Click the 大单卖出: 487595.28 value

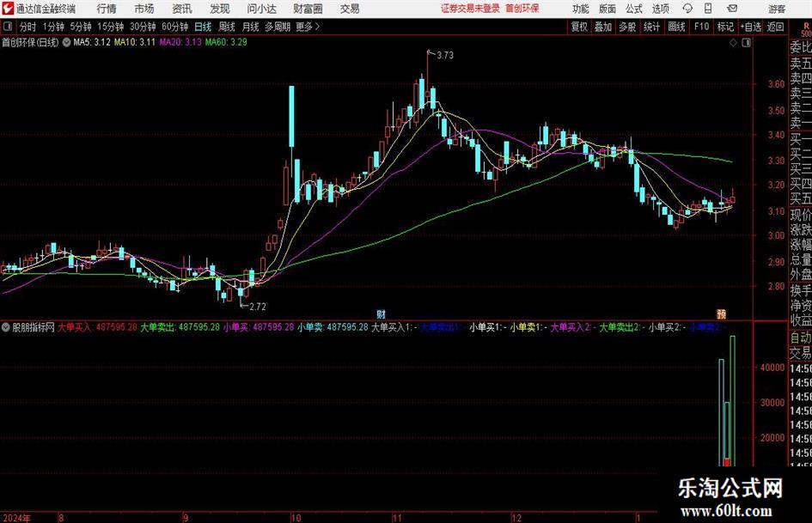click(x=180, y=327)
